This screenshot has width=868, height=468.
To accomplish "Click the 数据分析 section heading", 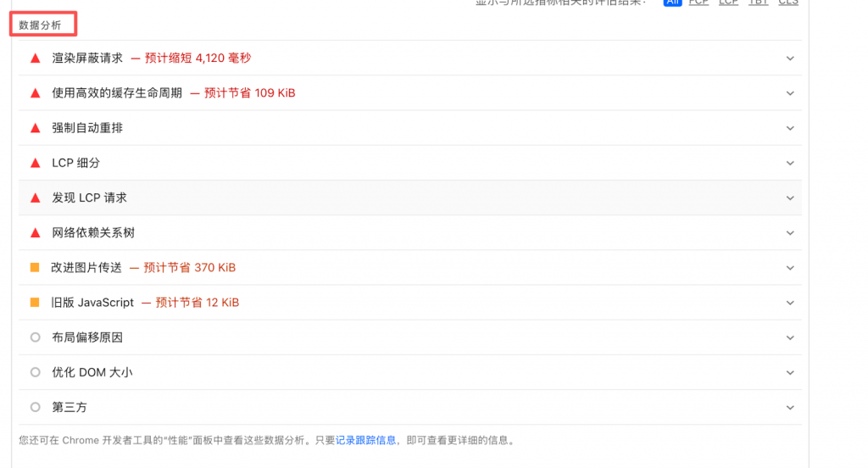I will pos(40,25).
